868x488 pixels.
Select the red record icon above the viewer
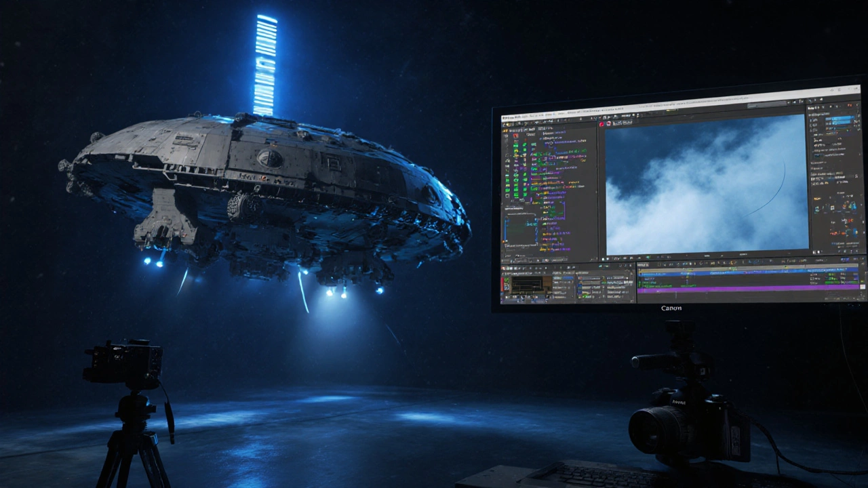[x=601, y=124]
